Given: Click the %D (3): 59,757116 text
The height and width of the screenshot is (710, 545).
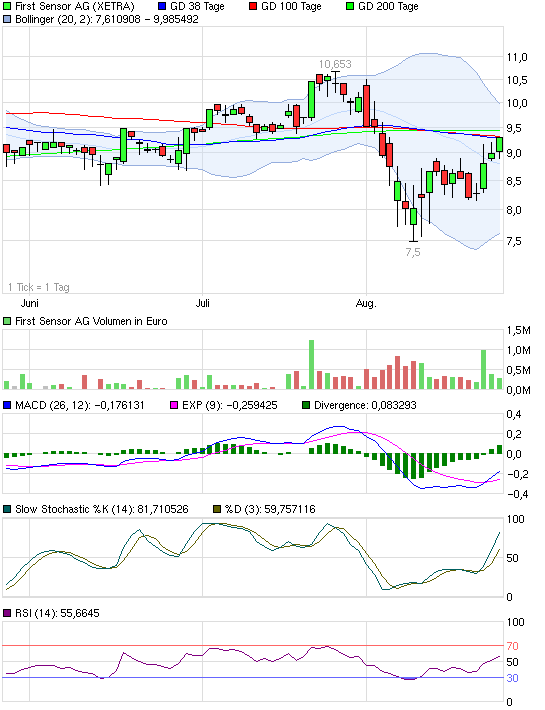Looking at the screenshot, I should tap(270, 509).
